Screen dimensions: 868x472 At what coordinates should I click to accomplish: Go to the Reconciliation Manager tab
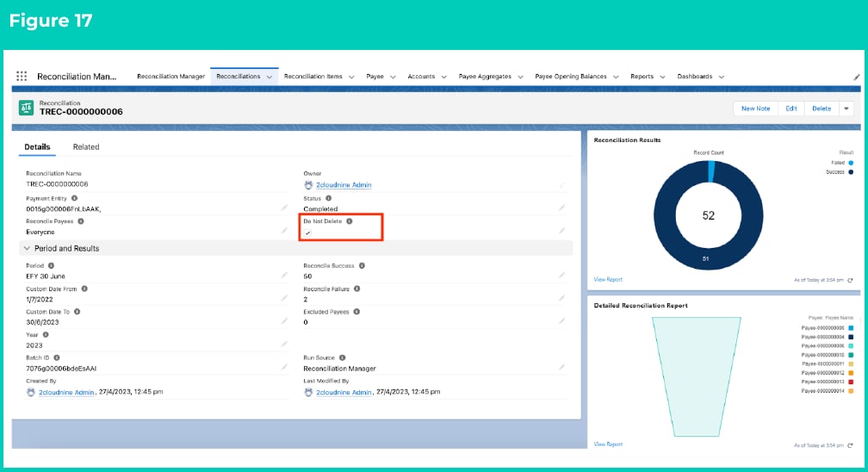[171, 77]
